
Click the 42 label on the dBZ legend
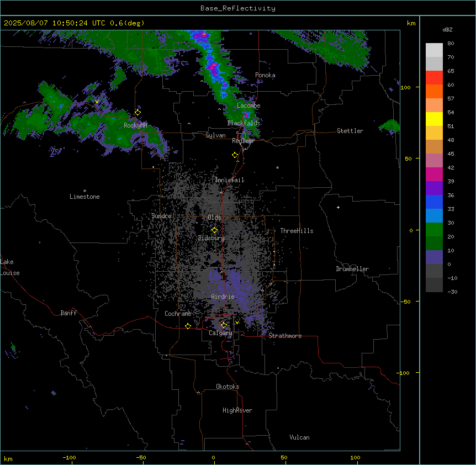click(x=451, y=167)
